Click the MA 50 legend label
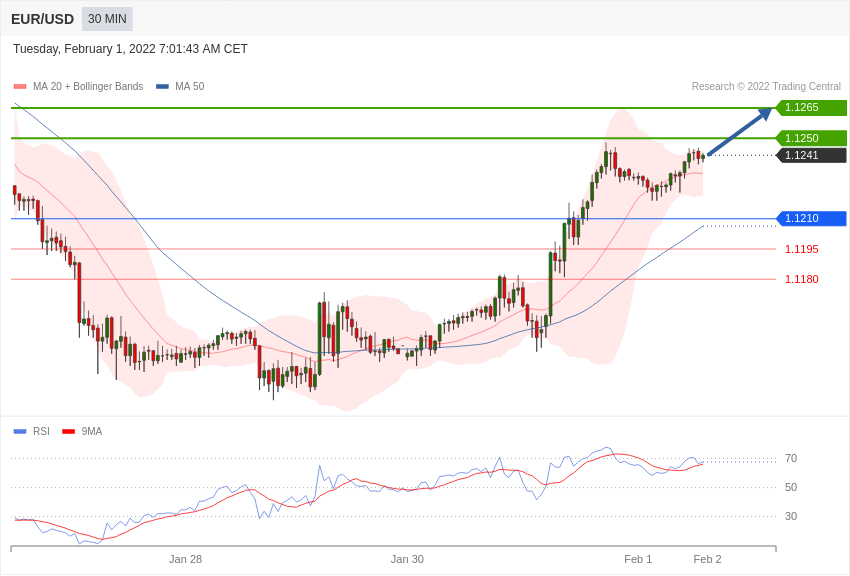This screenshot has height=576, width=850. coord(190,87)
